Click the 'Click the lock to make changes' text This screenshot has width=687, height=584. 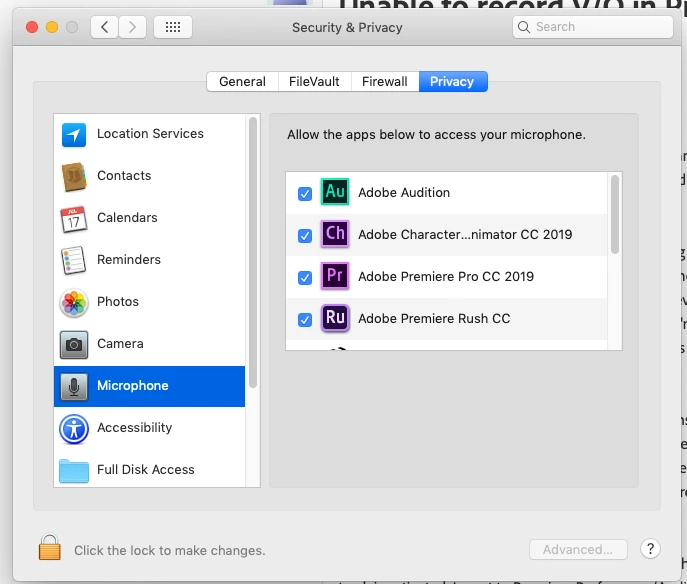(x=170, y=551)
